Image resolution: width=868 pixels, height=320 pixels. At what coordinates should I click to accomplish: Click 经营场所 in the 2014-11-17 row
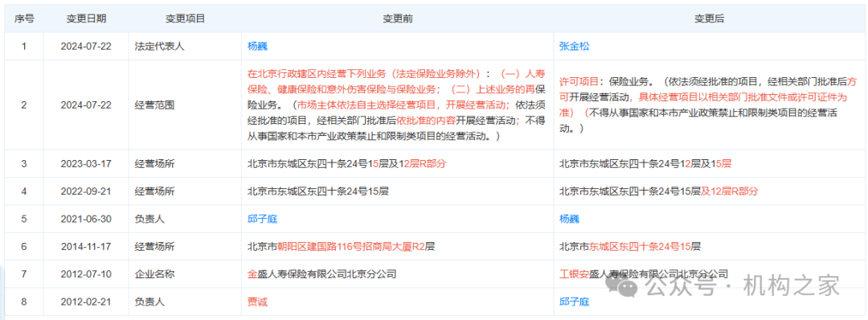coord(154,246)
